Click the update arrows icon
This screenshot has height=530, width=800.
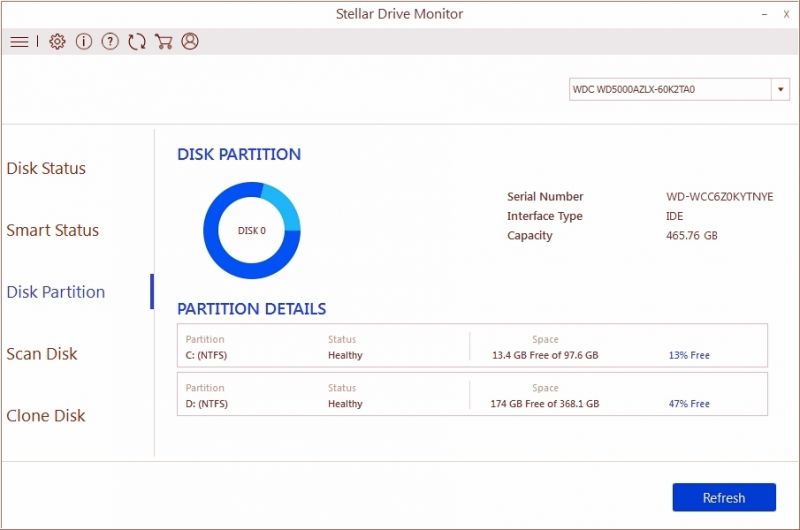click(x=137, y=41)
